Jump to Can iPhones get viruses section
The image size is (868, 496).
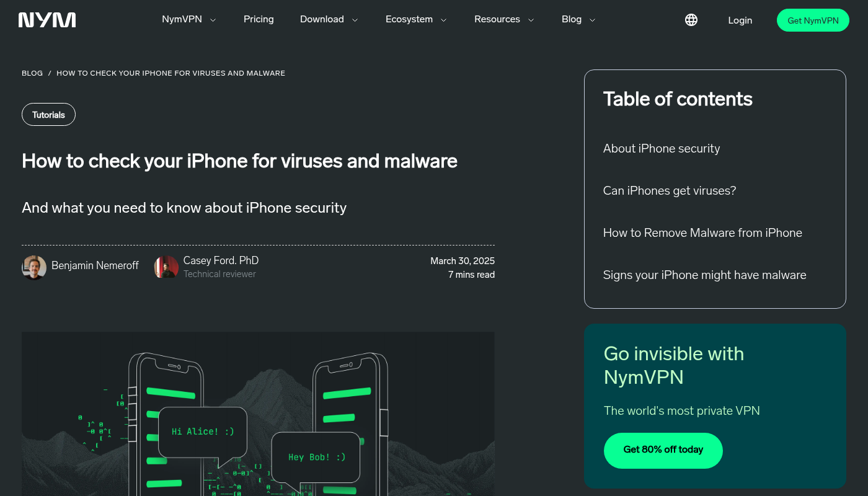669,190
